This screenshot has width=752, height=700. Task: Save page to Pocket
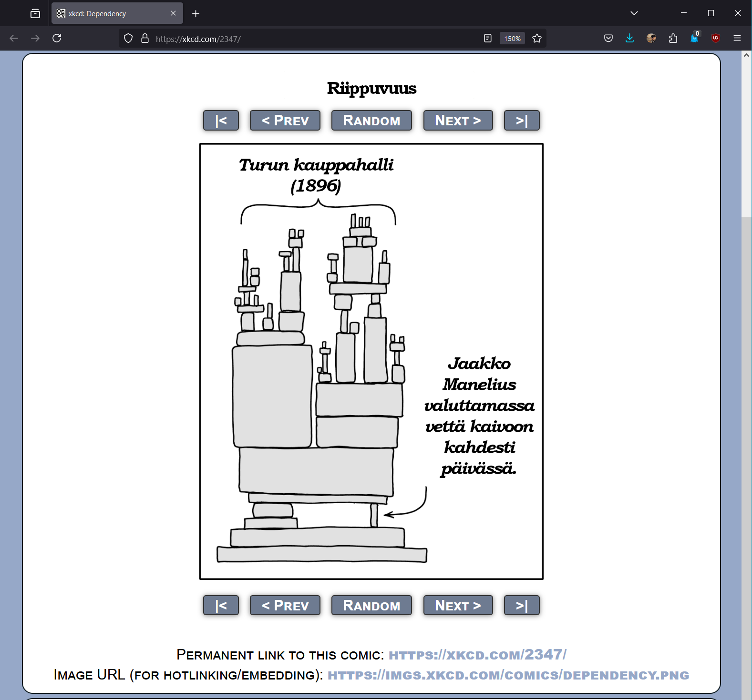point(608,38)
